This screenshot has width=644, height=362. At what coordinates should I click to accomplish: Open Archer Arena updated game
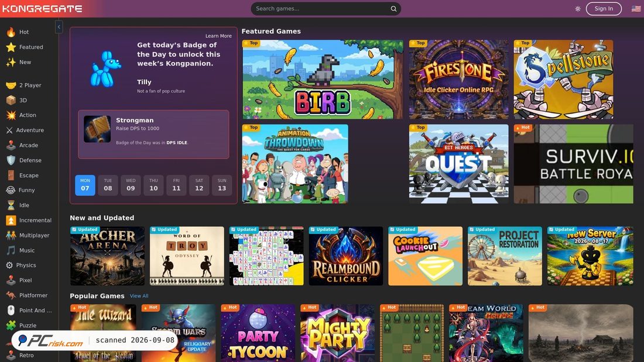[x=107, y=256]
